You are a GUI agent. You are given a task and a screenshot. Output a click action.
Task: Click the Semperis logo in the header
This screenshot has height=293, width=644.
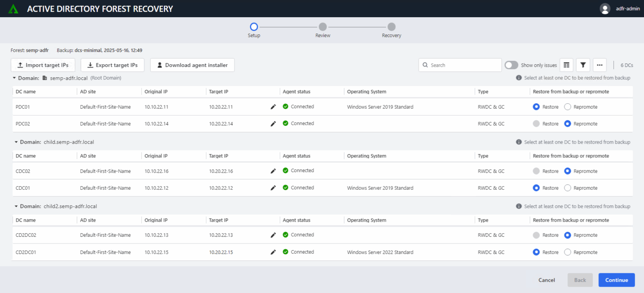[13, 8]
